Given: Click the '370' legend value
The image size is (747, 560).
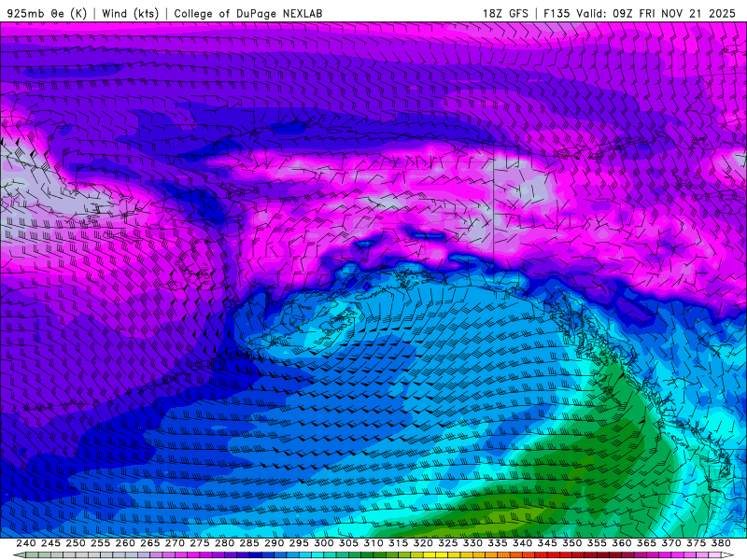Looking at the screenshot, I should (x=671, y=543).
